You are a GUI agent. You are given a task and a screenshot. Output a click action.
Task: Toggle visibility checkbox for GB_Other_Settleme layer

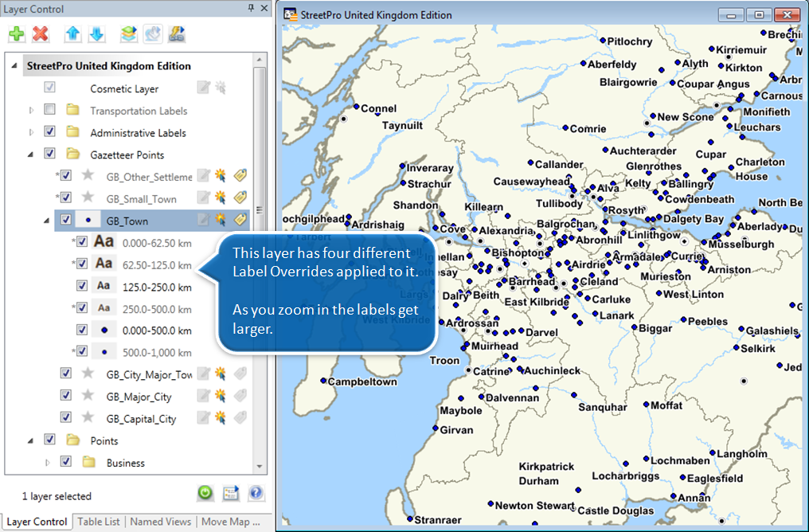[65, 176]
